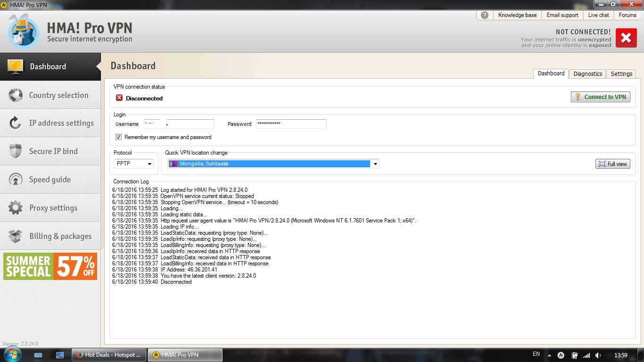Click the Connect to VPN button
The height and width of the screenshot is (362, 644).
(601, 97)
